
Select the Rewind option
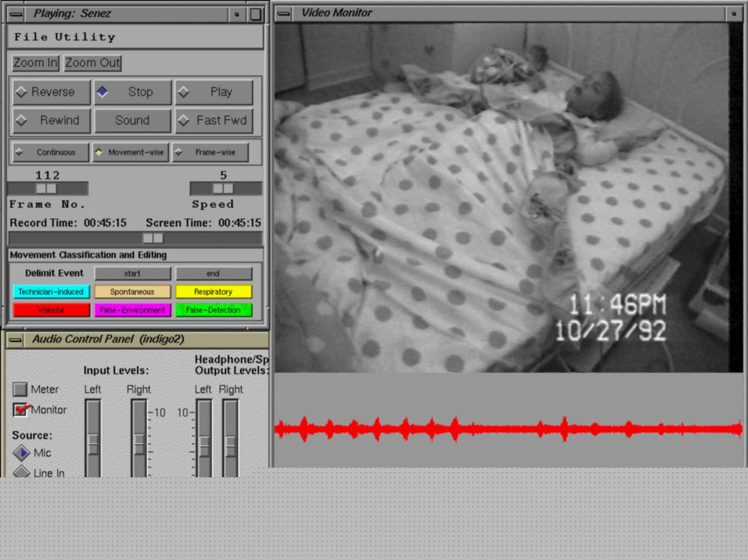tap(52, 121)
